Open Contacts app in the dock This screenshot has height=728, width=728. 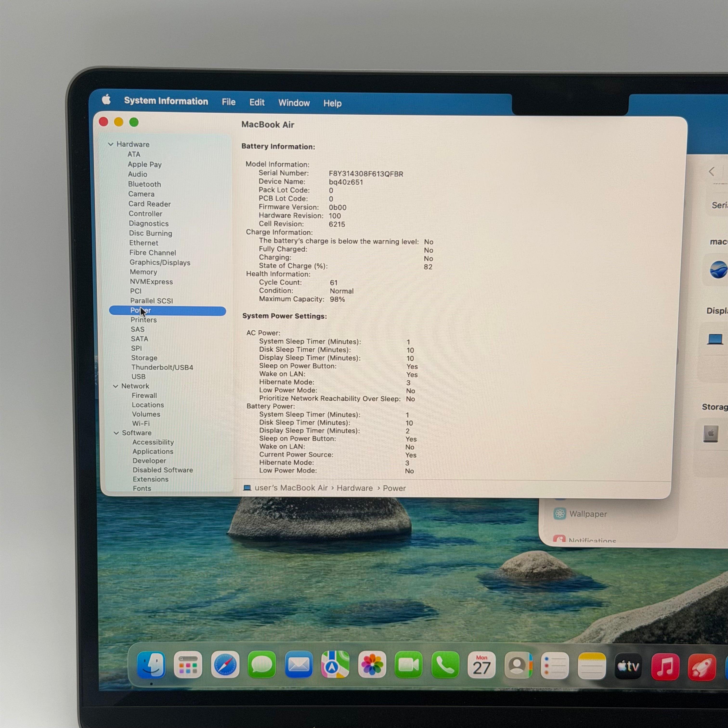[x=519, y=665]
